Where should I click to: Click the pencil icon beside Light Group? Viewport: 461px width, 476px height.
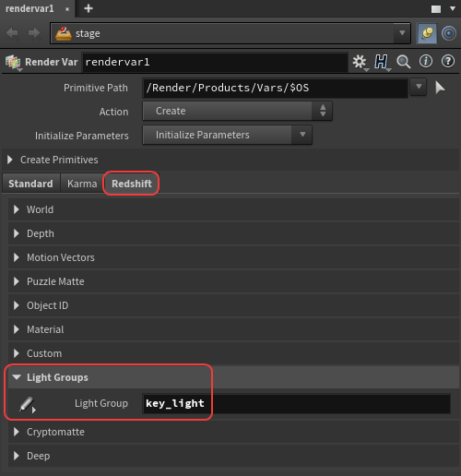(x=27, y=404)
